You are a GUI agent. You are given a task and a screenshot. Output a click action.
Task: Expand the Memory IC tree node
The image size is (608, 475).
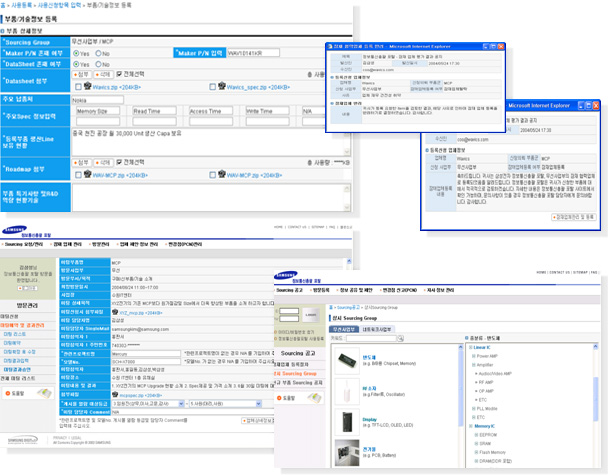pyautogui.click(x=471, y=426)
